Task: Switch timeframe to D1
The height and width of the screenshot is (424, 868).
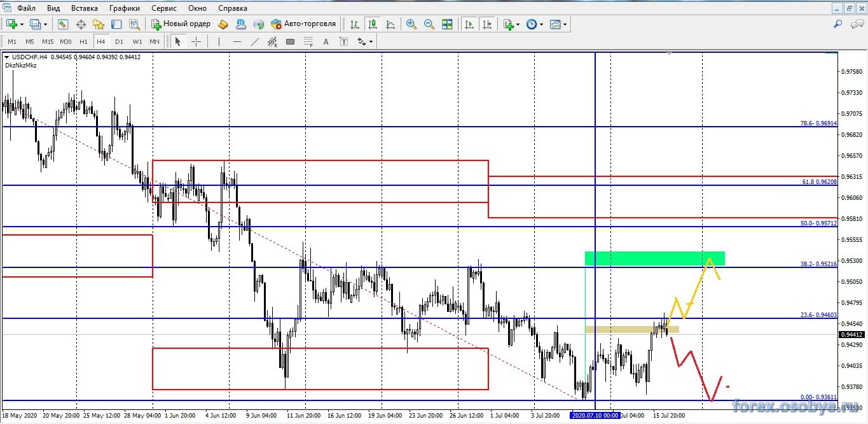Action: click(119, 41)
